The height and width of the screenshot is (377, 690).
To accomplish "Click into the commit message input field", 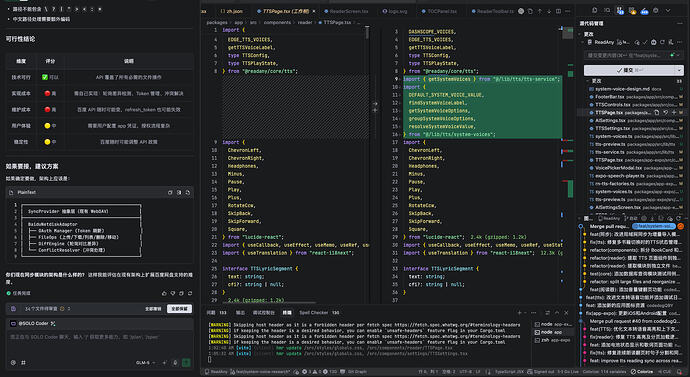I will click(625, 55).
